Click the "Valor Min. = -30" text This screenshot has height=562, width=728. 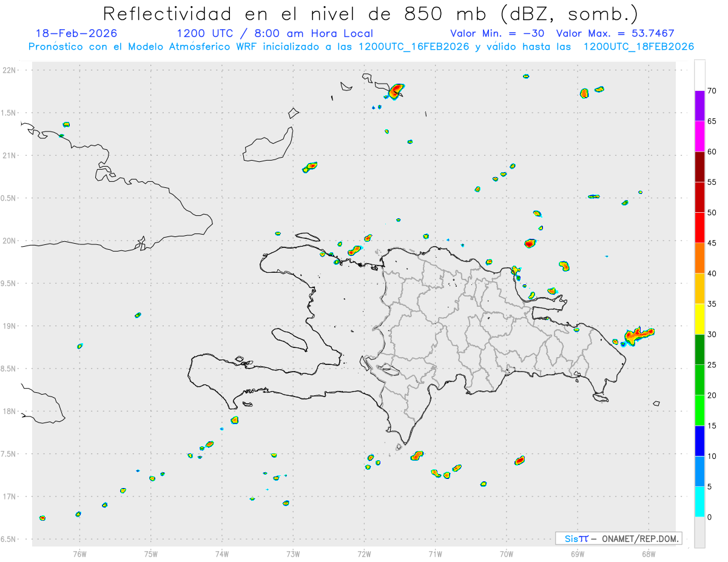[497, 33]
